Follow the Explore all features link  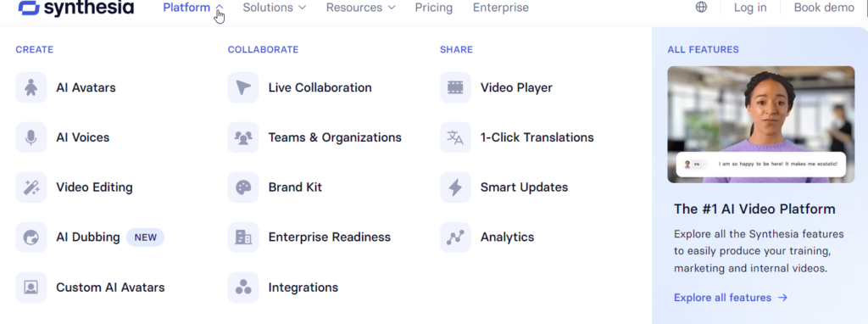730,298
